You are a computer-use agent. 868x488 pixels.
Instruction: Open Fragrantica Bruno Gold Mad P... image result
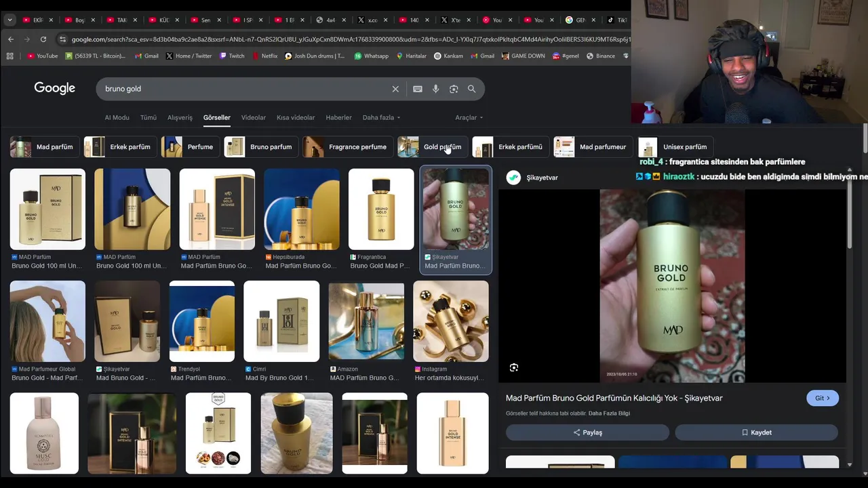click(x=381, y=220)
